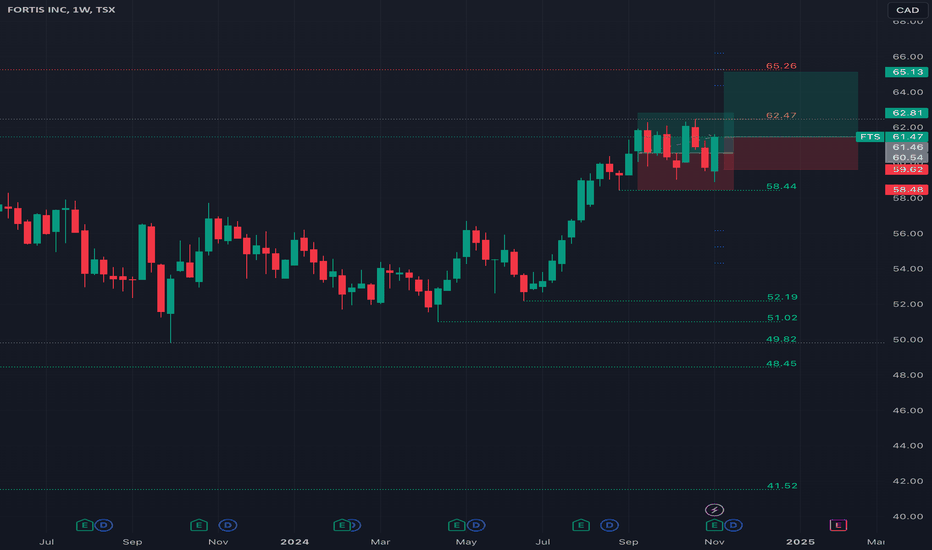Image resolution: width=932 pixels, height=550 pixels.
Task: Click the FTS symbol tag on the price line
Action: coord(870,137)
